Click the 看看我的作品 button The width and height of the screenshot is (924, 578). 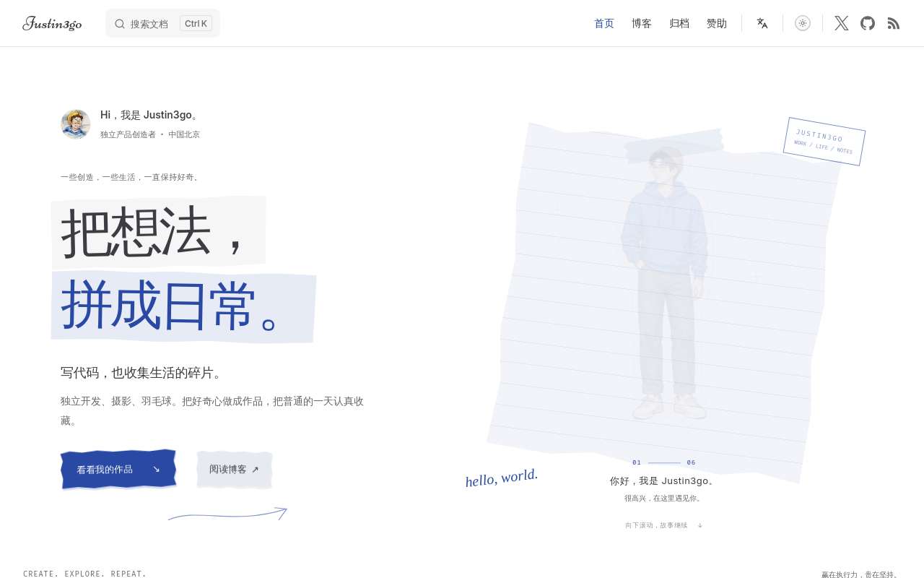pos(118,469)
